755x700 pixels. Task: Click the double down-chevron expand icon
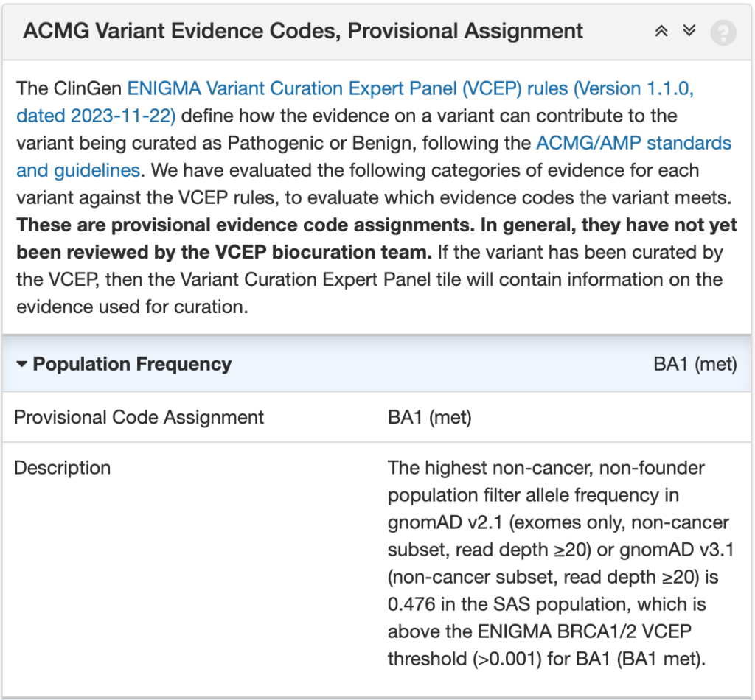pos(688,31)
